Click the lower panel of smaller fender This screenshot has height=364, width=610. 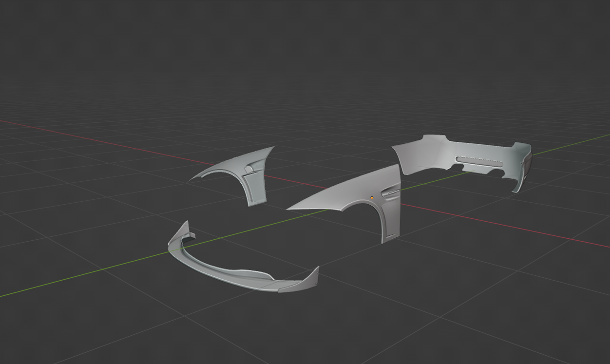point(256,190)
